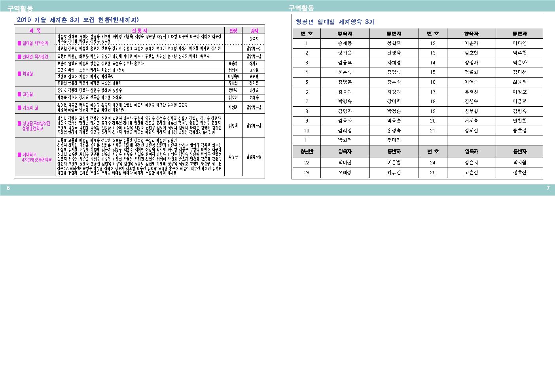
Task: Click the pink square next to 기도의 삶
Action: pos(19,108)
